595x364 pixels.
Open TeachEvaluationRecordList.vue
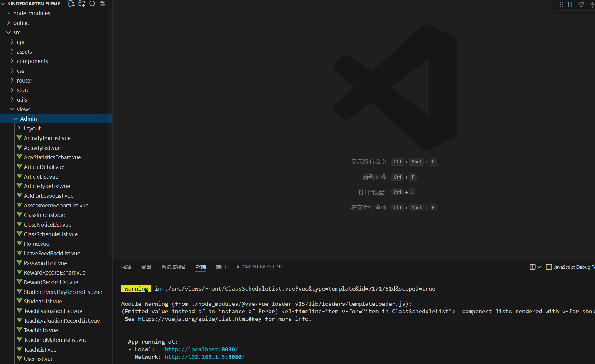tap(56, 321)
